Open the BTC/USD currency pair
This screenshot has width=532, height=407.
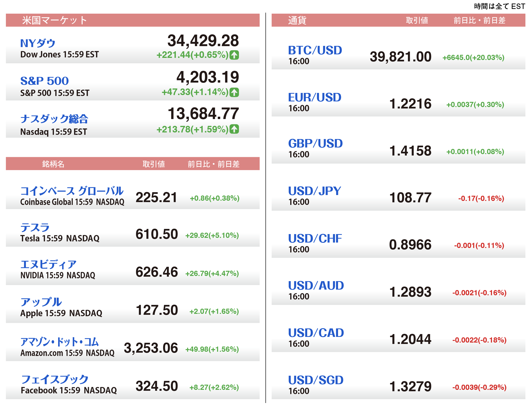pyautogui.click(x=315, y=50)
